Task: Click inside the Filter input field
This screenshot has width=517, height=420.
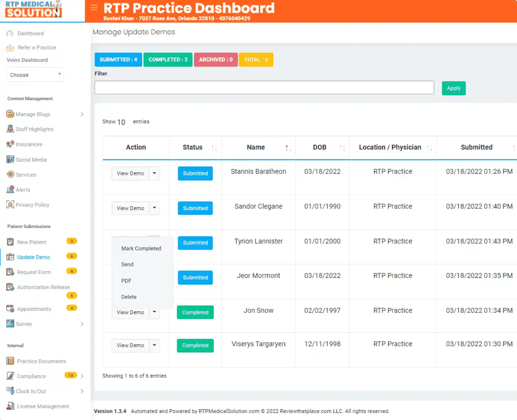Action: point(265,87)
